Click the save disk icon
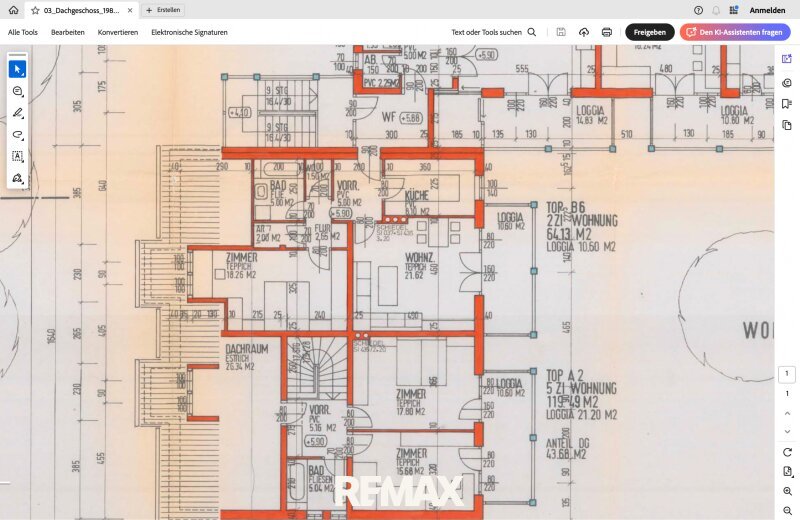The image size is (800, 520). 561,32
